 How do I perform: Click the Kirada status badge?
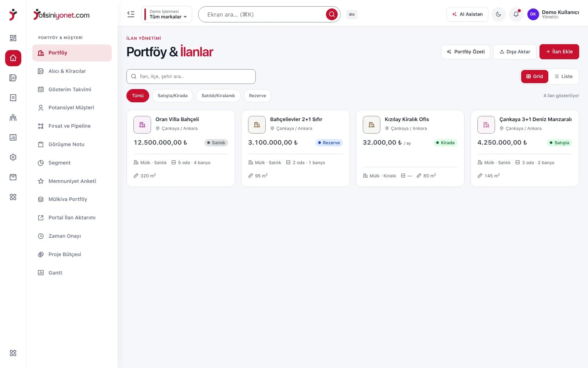(445, 143)
